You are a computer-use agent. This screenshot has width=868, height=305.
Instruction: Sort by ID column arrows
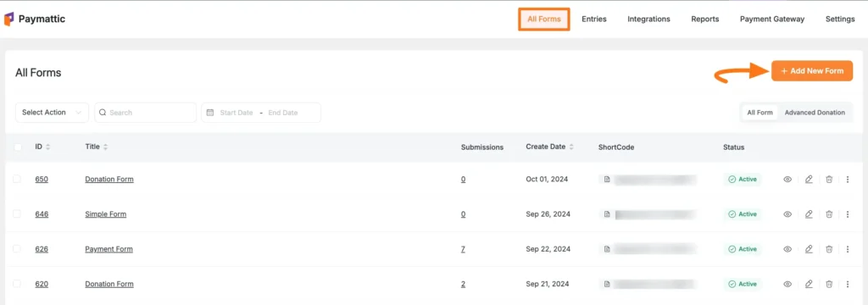coord(47,147)
